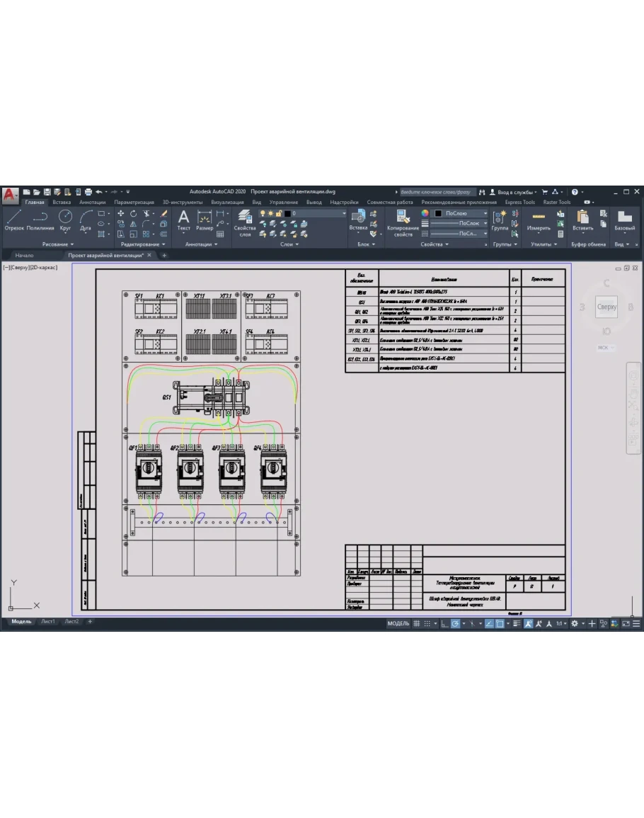Open Свойства слоя layer properties
This screenshot has width=644, height=818.
coord(245,222)
